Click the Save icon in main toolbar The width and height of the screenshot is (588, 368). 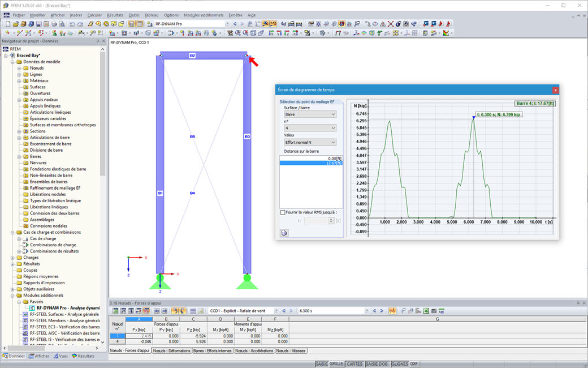(x=38, y=24)
